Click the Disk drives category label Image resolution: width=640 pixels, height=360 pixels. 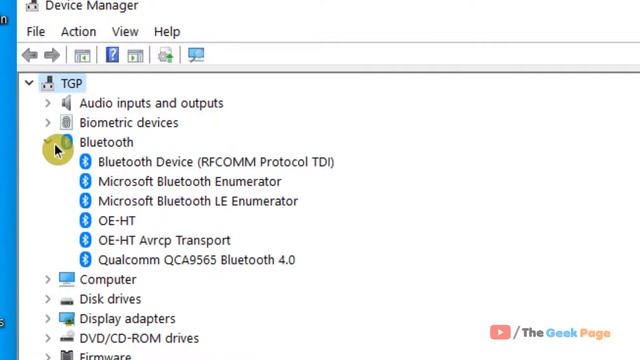(110, 299)
